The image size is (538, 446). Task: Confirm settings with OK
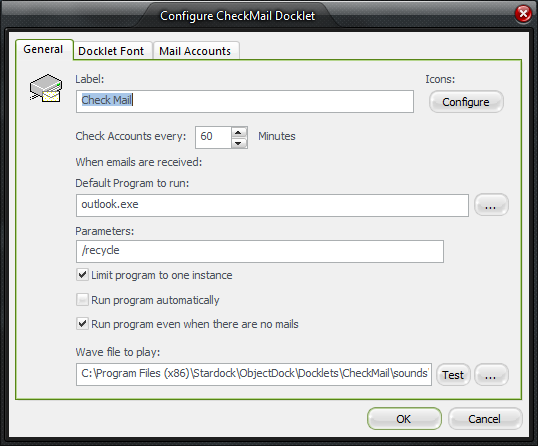404,419
